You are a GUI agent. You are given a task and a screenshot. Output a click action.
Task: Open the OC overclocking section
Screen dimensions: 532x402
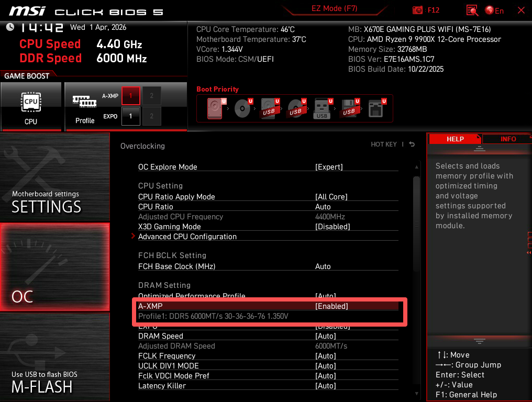(55, 267)
